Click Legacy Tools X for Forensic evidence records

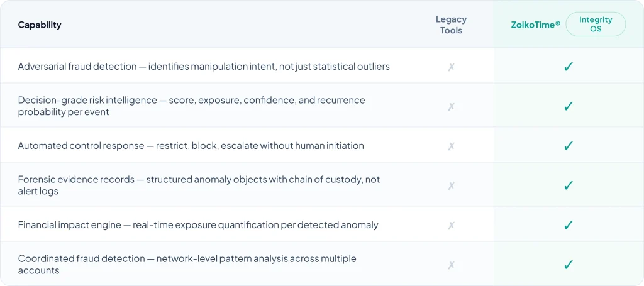click(451, 185)
